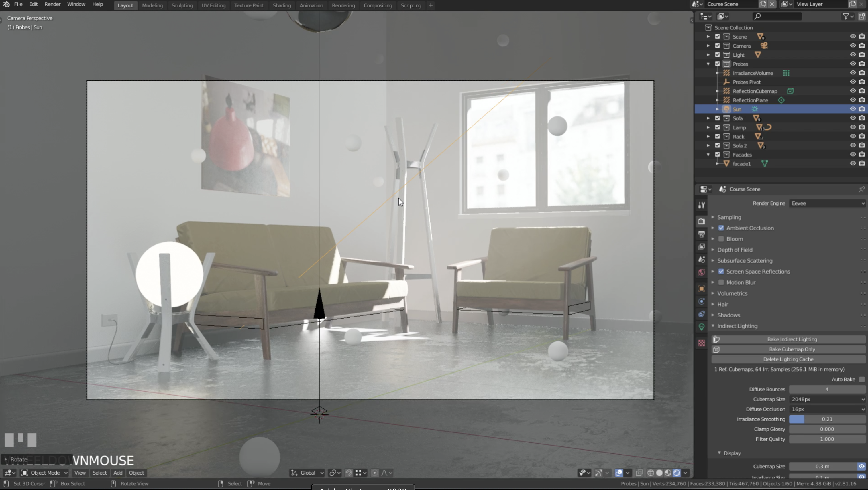Enable the Bloom checkbox

[x=721, y=239]
